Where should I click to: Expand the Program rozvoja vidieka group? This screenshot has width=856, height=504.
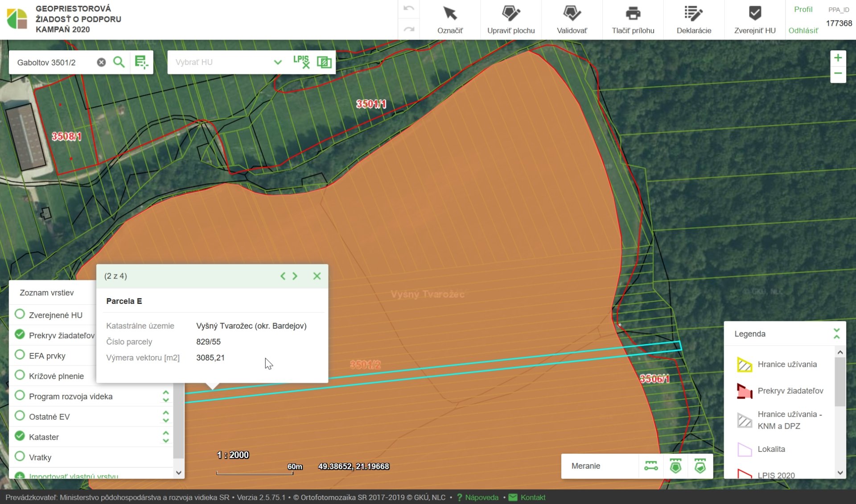(x=165, y=396)
